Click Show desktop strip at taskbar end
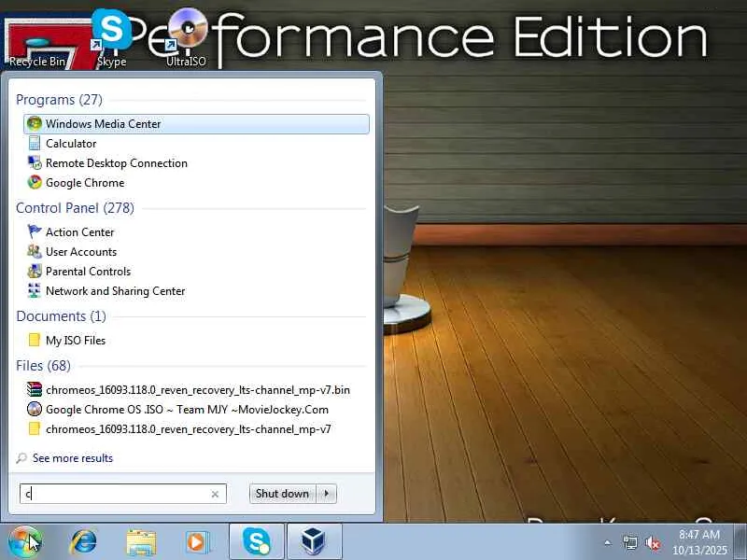 (x=740, y=542)
